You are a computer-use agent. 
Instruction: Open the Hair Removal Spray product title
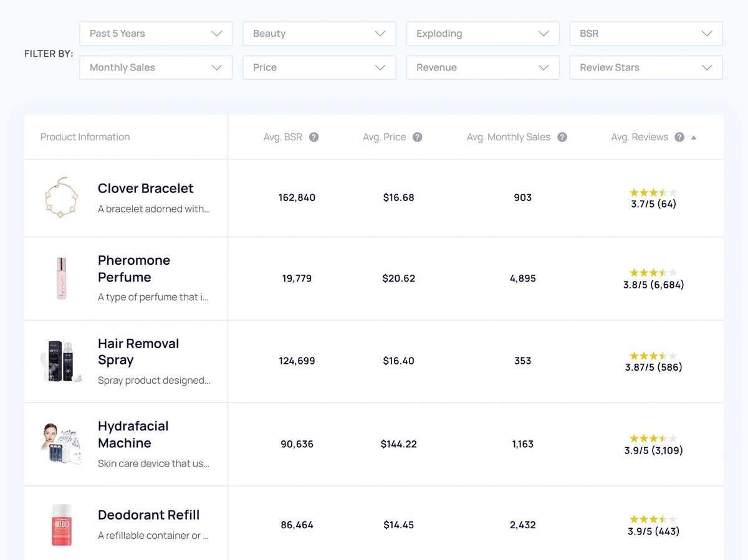click(x=138, y=352)
